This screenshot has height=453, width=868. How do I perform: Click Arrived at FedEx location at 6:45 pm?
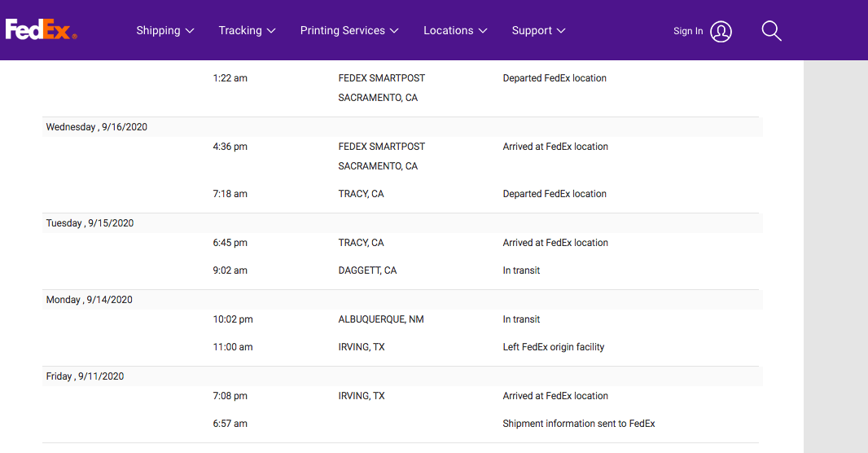556,243
